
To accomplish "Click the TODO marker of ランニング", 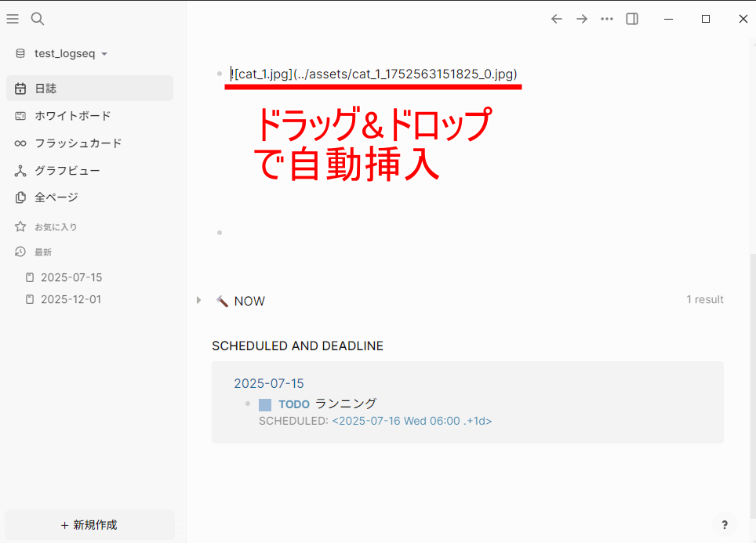I will click(294, 404).
